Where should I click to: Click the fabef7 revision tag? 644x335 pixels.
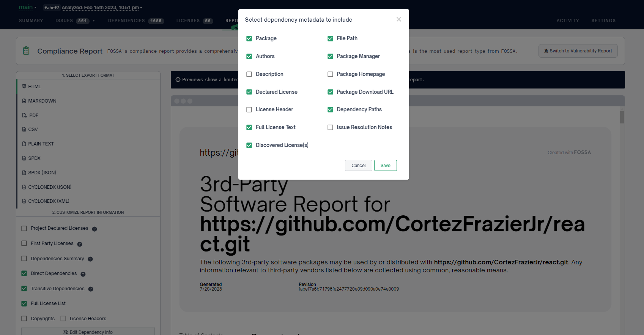(52, 8)
